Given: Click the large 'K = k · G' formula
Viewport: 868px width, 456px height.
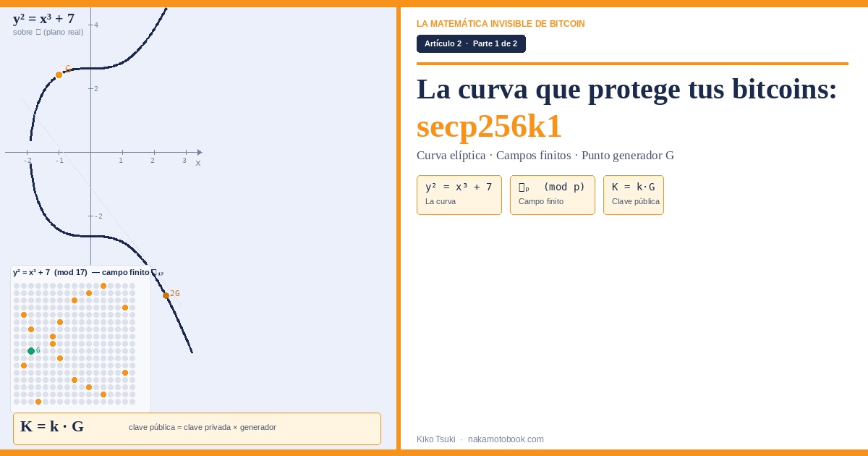Looking at the screenshot, I should click(x=52, y=427).
